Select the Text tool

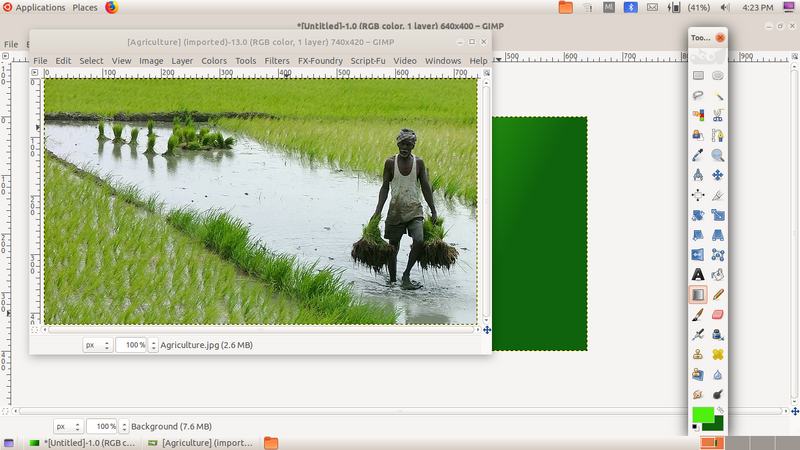pos(698,274)
